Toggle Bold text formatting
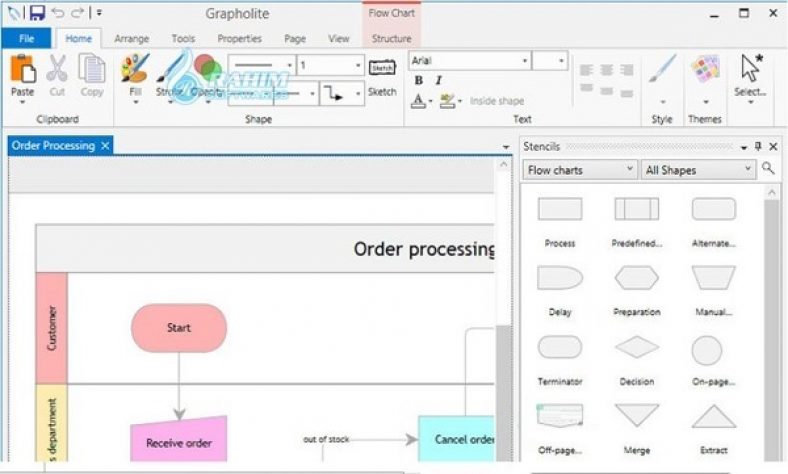This screenshot has width=788, height=474. pyautogui.click(x=419, y=80)
